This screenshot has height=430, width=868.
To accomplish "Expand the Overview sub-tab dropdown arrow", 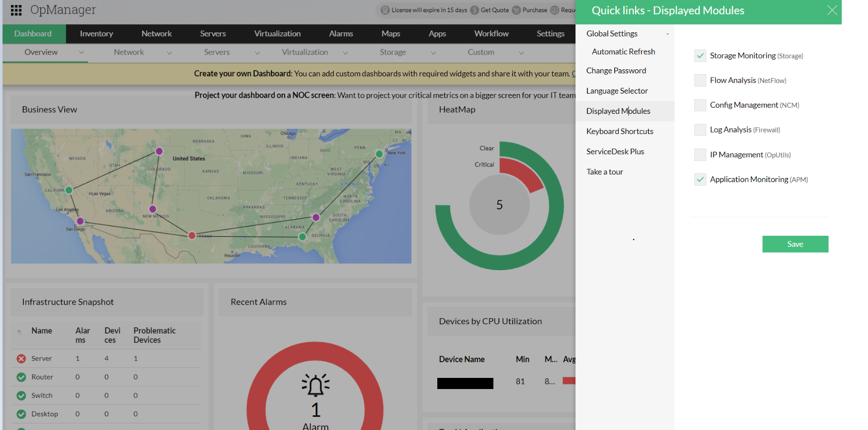I will point(81,53).
